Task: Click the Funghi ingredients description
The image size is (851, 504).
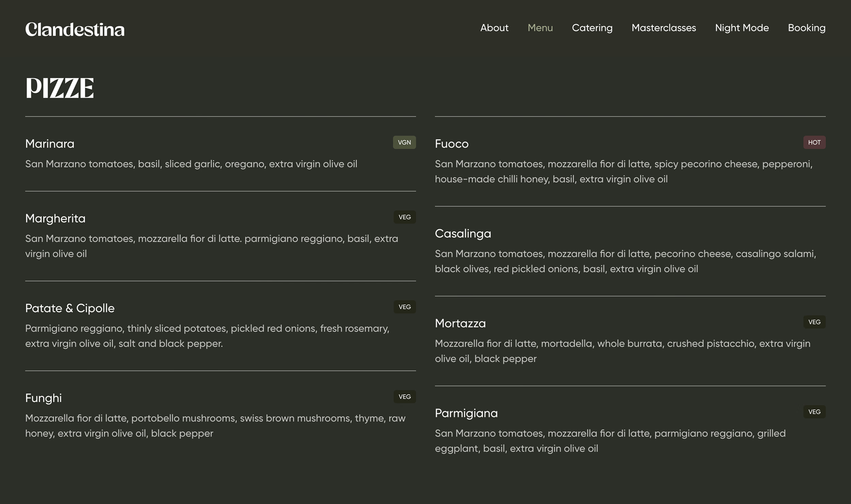Action: (215, 426)
